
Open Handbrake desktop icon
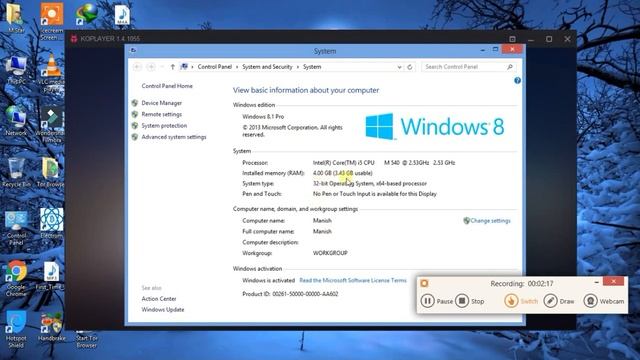point(51,327)
